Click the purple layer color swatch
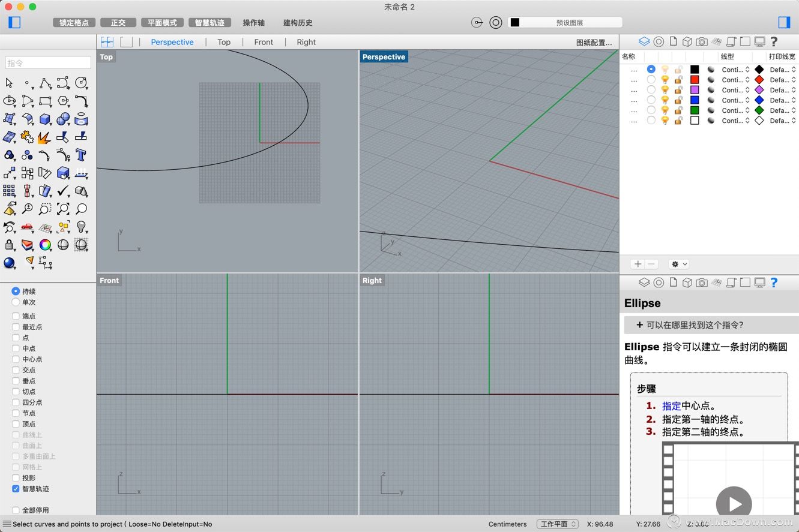799x532 pixels. (695, 90)
